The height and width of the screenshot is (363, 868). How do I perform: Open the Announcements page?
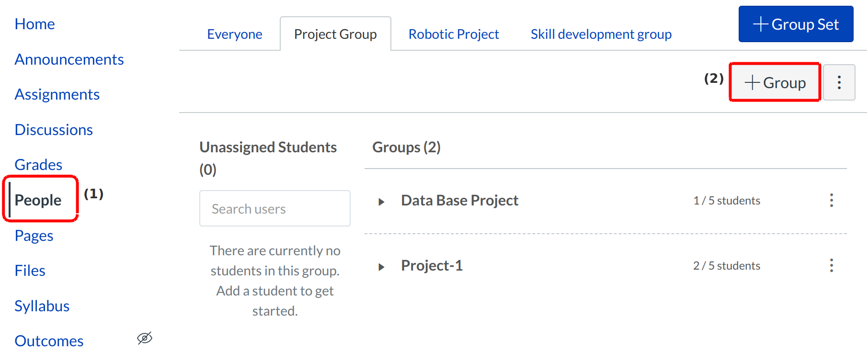(x=69, y=59)
